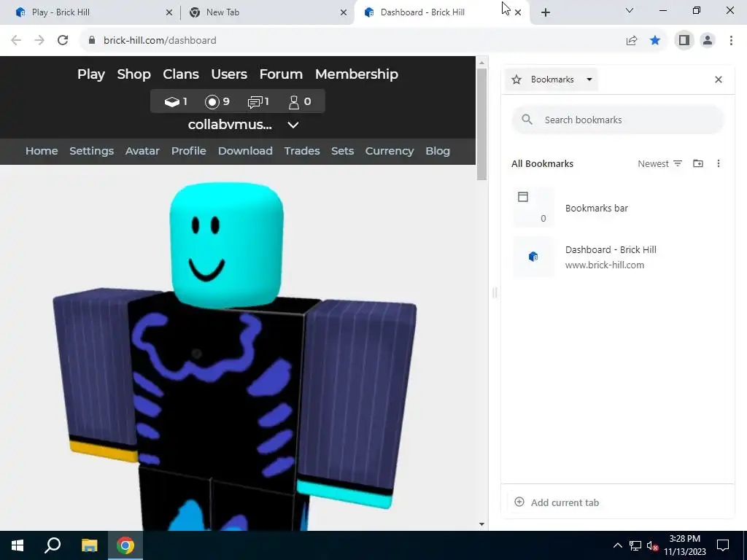Show hidden system tray icons
Viewport: 747px width, 560px height.
pyautogui.click(x=617, y=545)
